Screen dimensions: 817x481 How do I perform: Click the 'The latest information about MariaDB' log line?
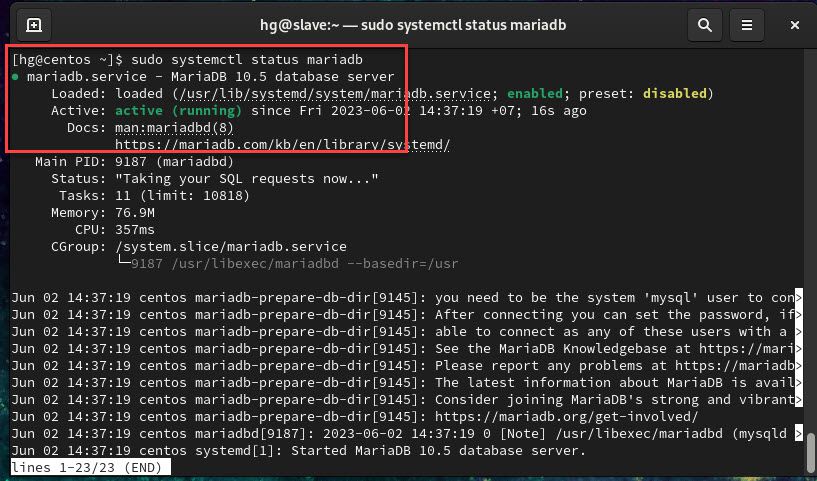pyautogui.click(x=406, y=383)
